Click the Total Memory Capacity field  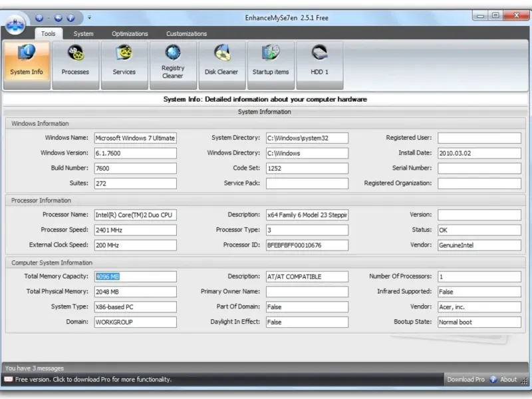tap(135, 277)
